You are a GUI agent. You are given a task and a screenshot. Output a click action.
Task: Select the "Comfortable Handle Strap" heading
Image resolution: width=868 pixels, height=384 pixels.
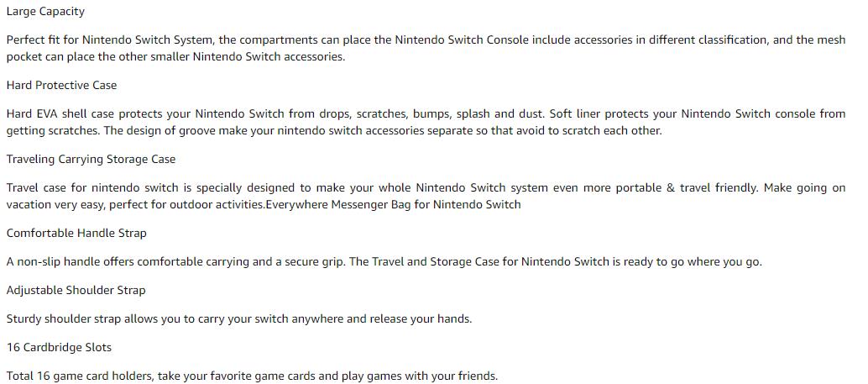coord(76,233)
